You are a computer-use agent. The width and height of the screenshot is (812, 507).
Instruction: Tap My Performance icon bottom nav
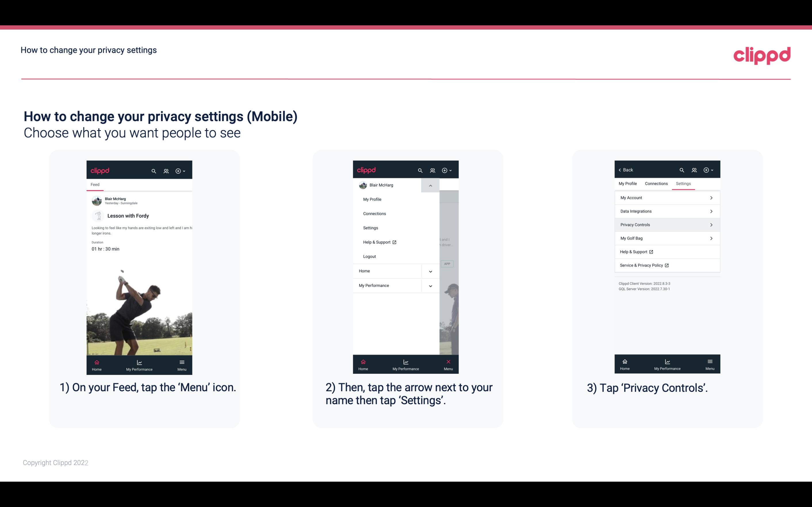[x=139, y=365]
